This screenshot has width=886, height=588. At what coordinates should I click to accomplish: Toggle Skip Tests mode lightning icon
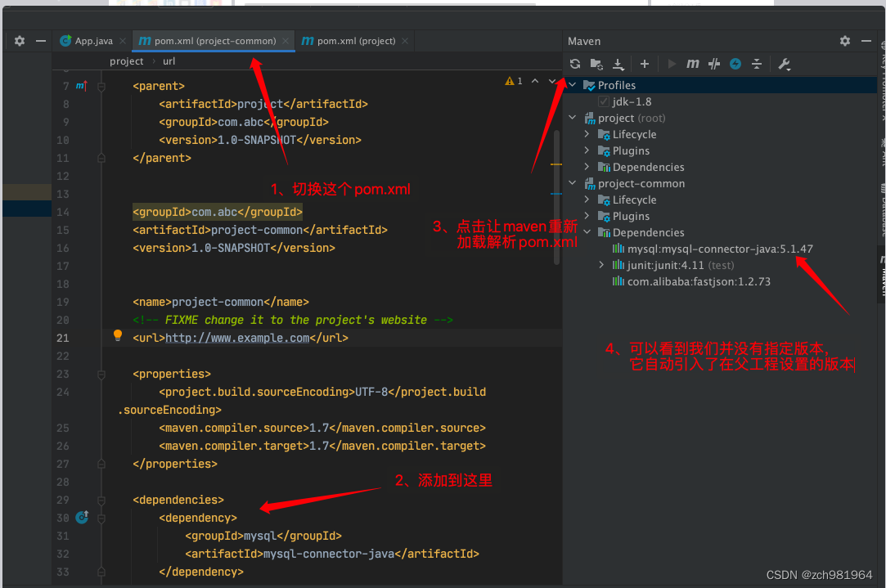[x=735, y=64]
